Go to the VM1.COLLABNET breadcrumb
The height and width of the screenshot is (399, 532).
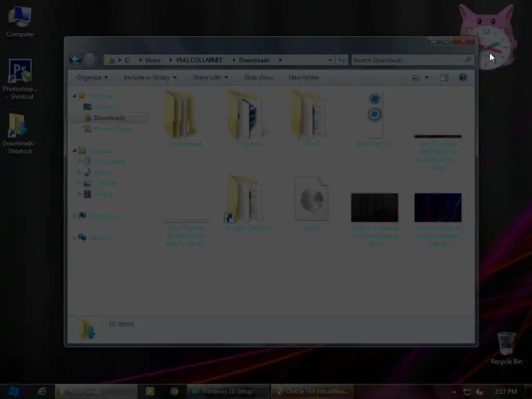199,60
